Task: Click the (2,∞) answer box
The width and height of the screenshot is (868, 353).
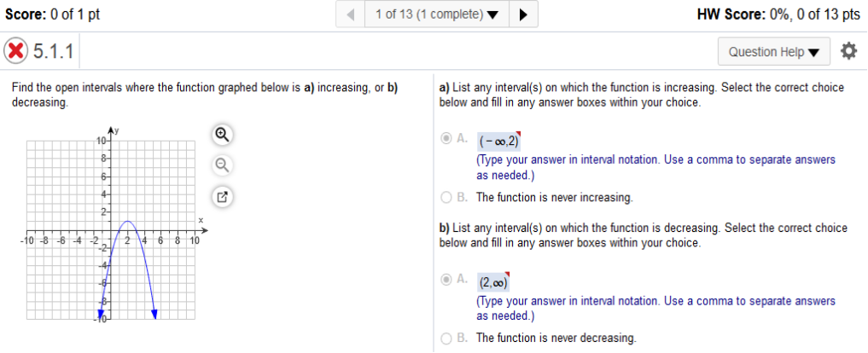Action: pos(494,283)
